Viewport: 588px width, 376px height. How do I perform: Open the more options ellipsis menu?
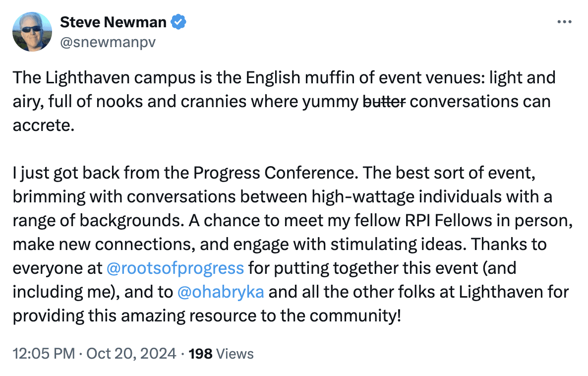coord(565,22)
